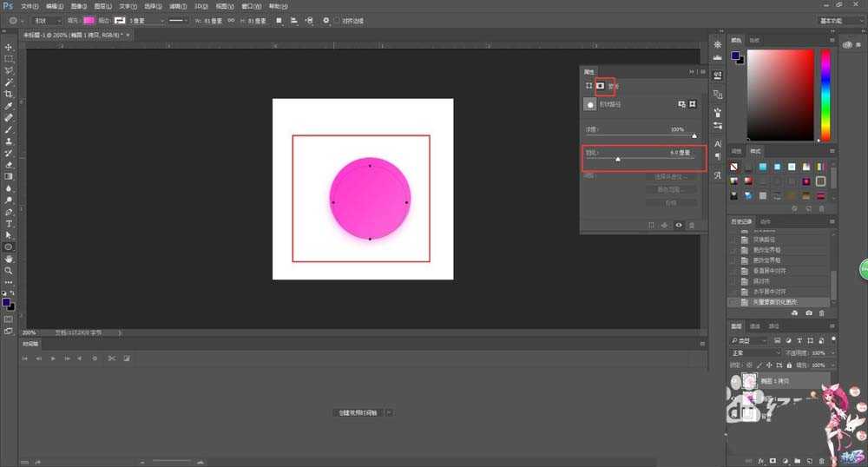Screen dimensions: 868x467
Task: Click the delete mask trash icon in Properties
Action: point(692,225)
